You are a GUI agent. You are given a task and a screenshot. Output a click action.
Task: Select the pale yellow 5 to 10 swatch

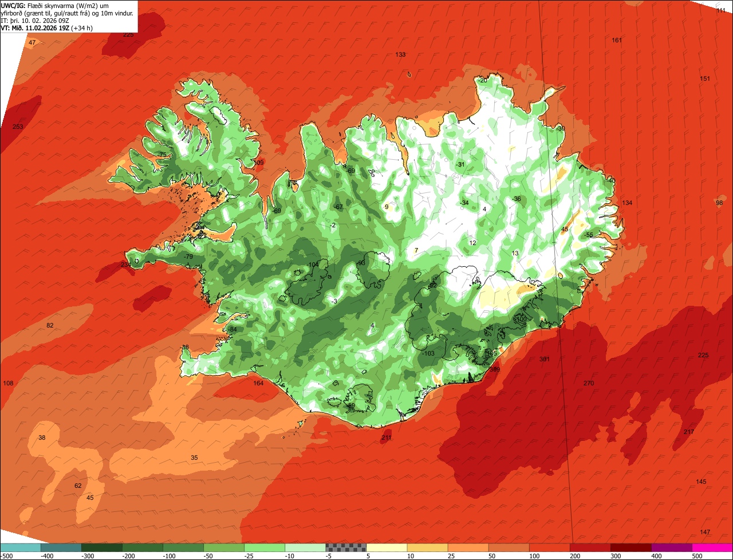tap(387, 547)
